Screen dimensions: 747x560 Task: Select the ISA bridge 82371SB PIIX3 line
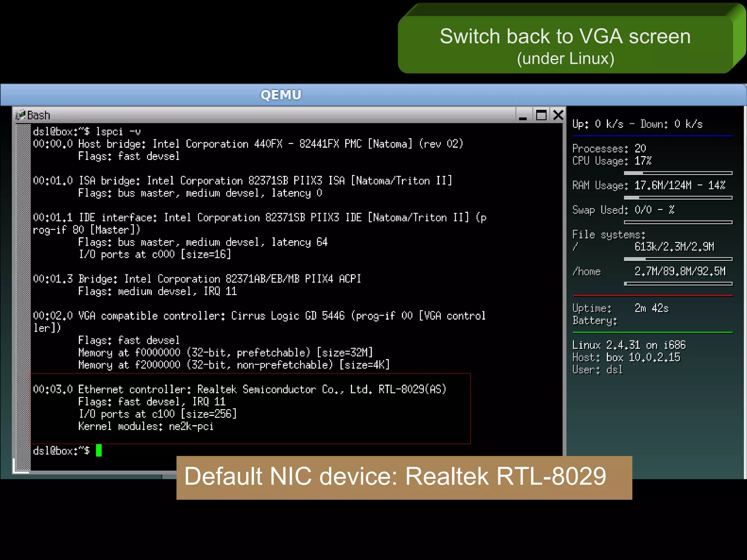click(243, 181)
